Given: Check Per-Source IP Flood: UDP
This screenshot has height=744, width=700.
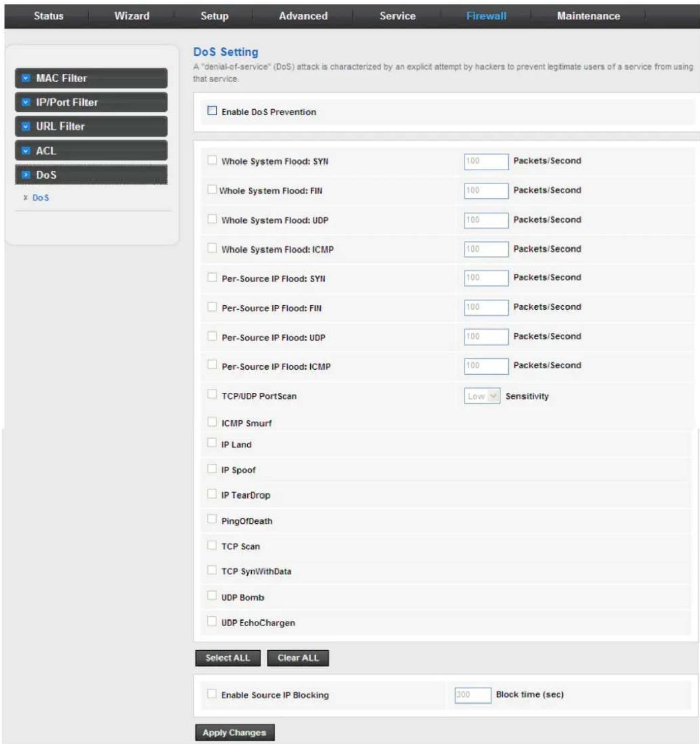Looking at the screenshot, I should pyautogui.click(x=212, y=336).
